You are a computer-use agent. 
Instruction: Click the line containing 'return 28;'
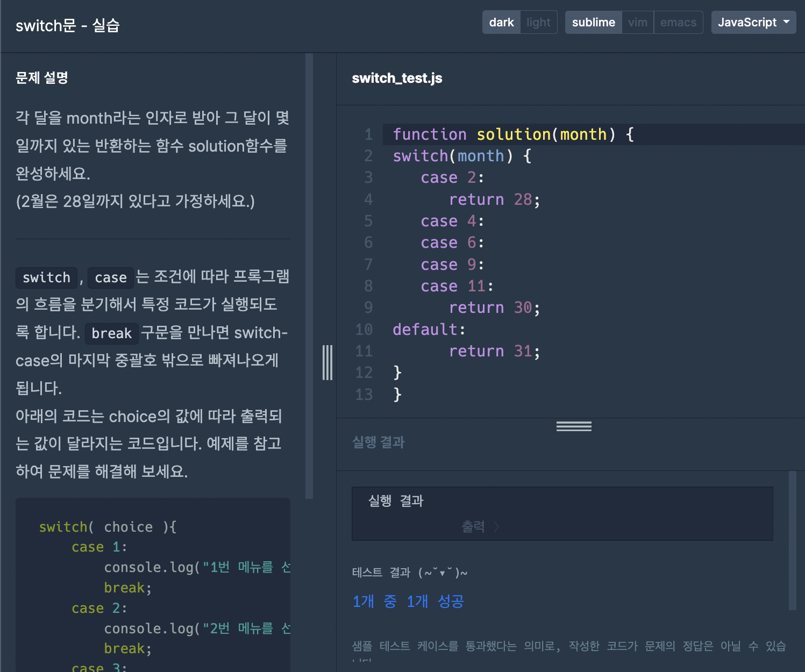point(494,199)
